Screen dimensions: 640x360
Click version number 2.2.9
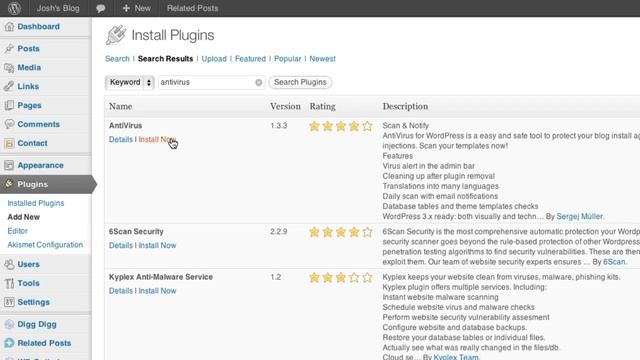point(279,232)
